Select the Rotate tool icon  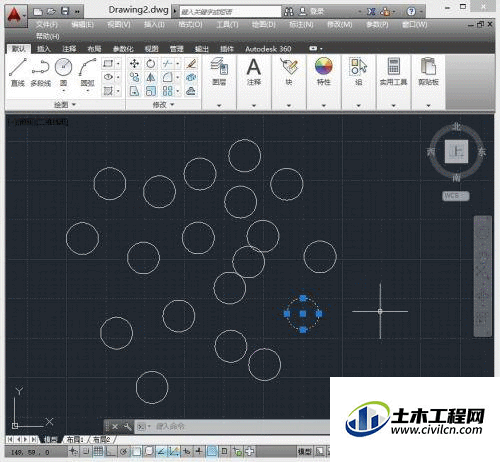tap(151, 63)
